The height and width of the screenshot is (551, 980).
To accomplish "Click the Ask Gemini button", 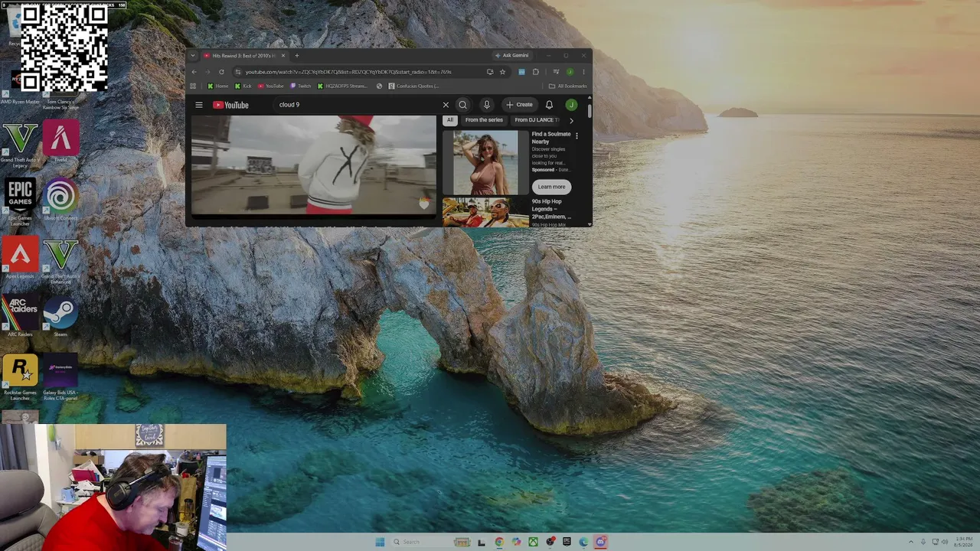I will point(512,56).
